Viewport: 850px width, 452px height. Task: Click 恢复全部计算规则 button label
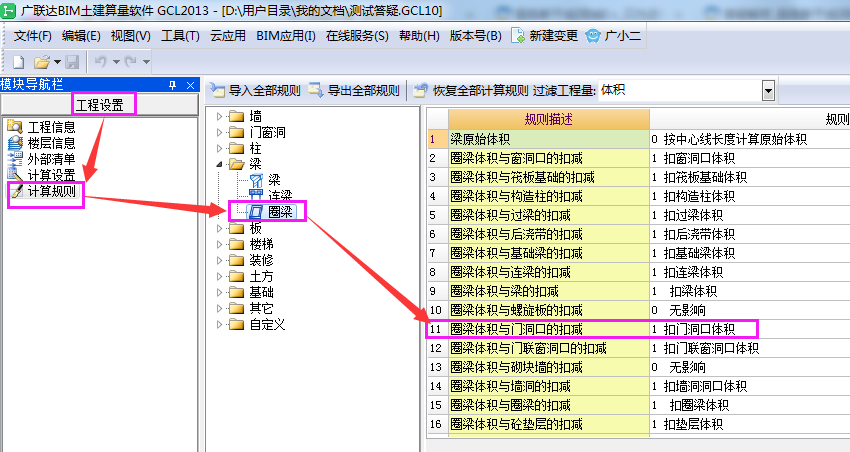coord(480,91)
